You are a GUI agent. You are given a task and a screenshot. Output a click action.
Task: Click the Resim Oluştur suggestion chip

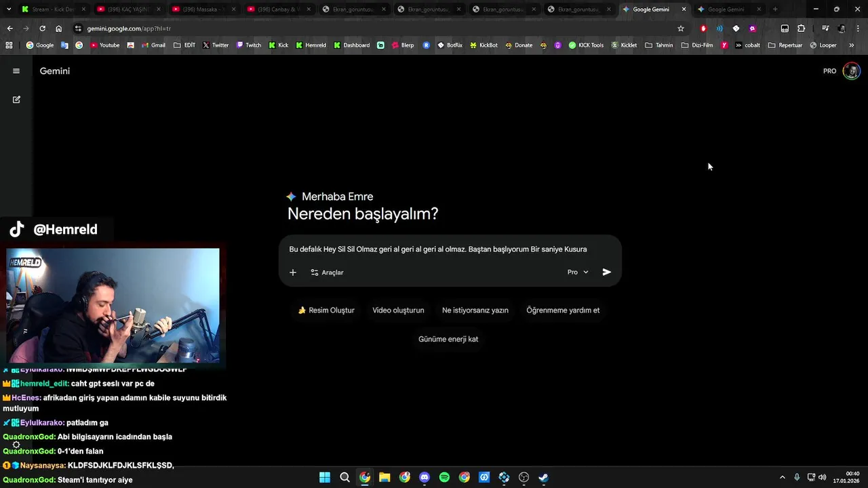coord(326,310)
